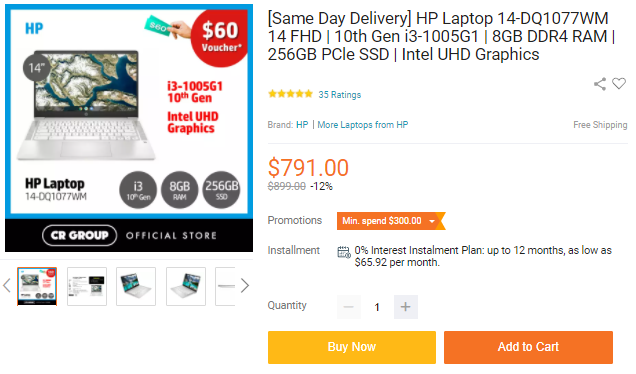This screenshot has height=374, width=636.
Task: Expand the Min. spend $300.00 promotion
Action: [391, 221]
